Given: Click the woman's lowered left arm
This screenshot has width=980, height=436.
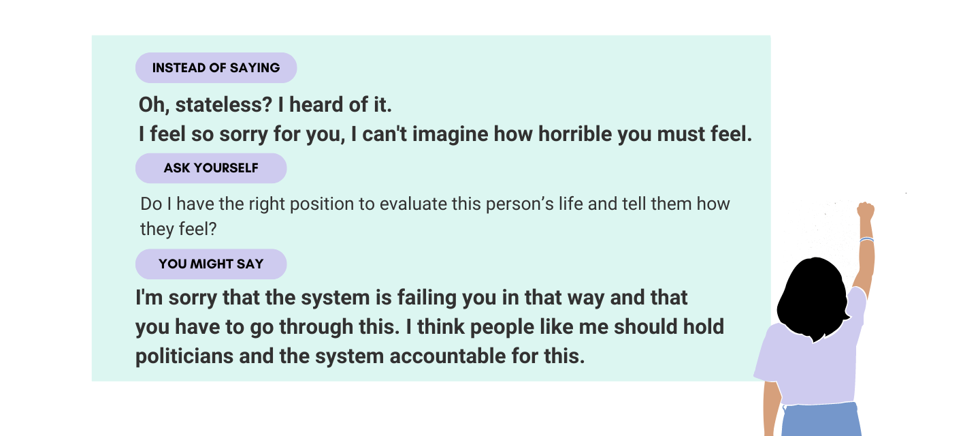Looking at the screenshot, I should click(771, 407).
